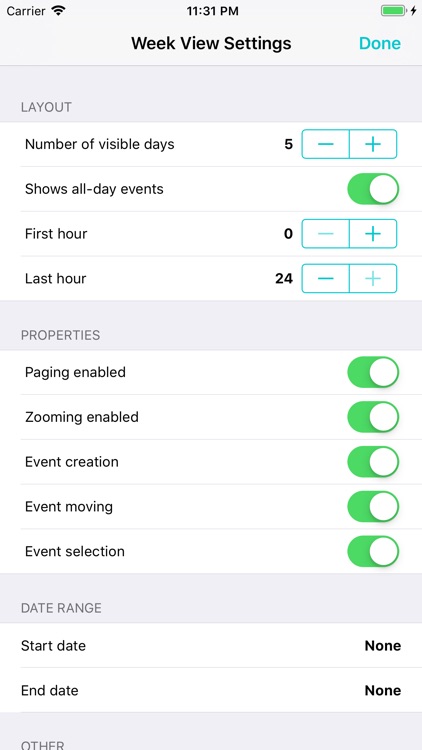Disable the Paging enabled switch
422x750 pixels.
click(373, 372)
